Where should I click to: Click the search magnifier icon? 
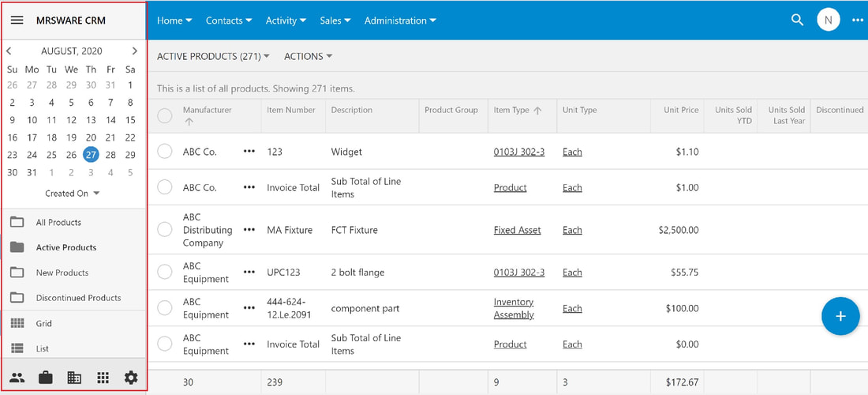click(x=797, y=21)
